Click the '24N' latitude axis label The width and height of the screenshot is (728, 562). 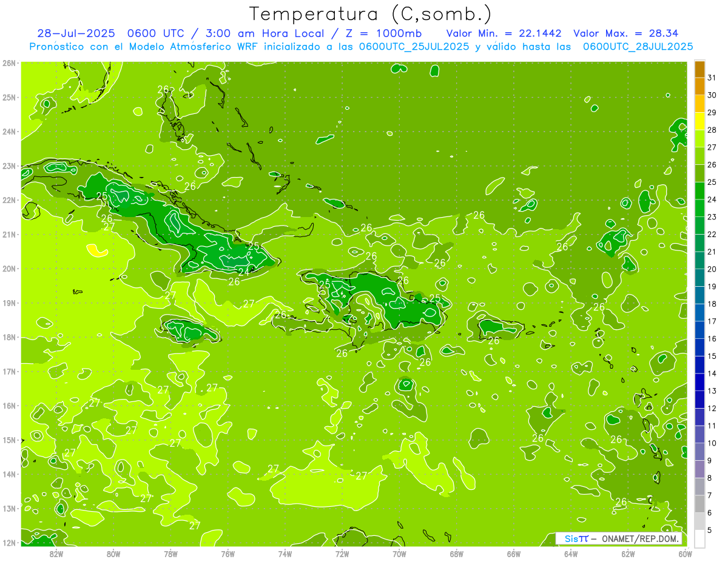tap(8, 132)
